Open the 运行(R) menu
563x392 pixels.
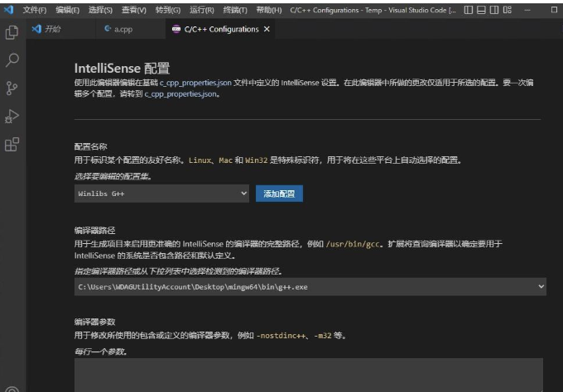[x=201, y=10]
